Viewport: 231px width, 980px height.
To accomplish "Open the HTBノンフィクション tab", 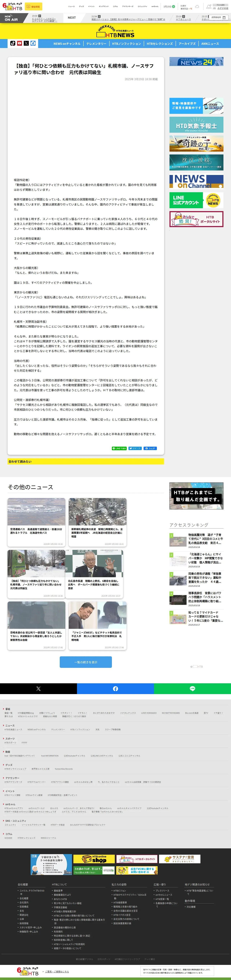I will coord(126,44).
